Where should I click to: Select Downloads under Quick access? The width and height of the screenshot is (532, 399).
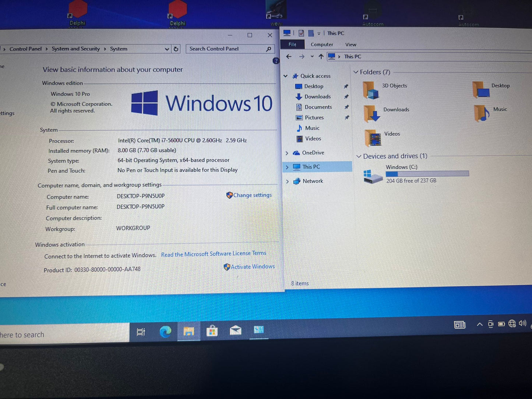(317, 96)
